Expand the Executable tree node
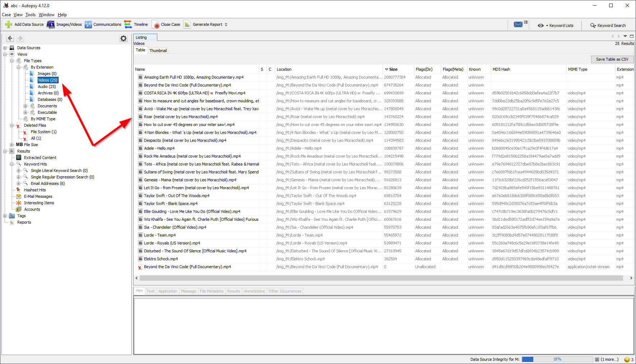The width and height of the screenshot is (636, 364). tap(25, 112)
